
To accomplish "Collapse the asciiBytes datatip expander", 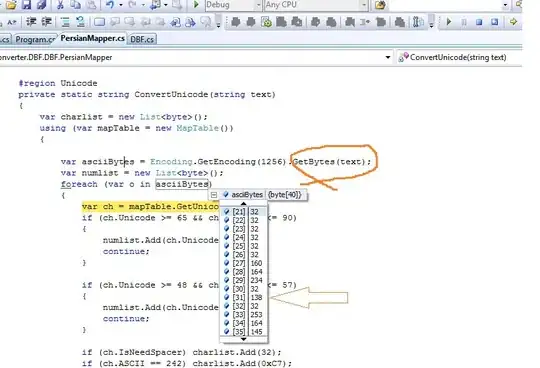I will 214,195.
